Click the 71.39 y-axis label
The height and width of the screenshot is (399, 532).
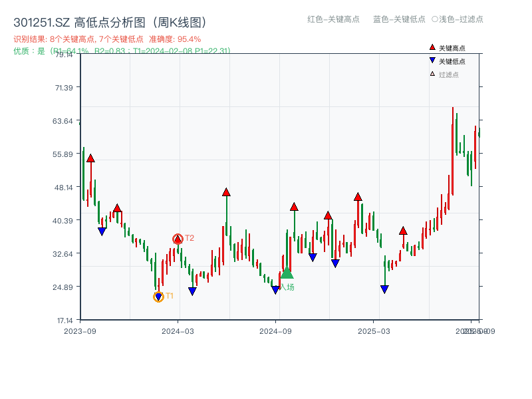pos(64,88)
